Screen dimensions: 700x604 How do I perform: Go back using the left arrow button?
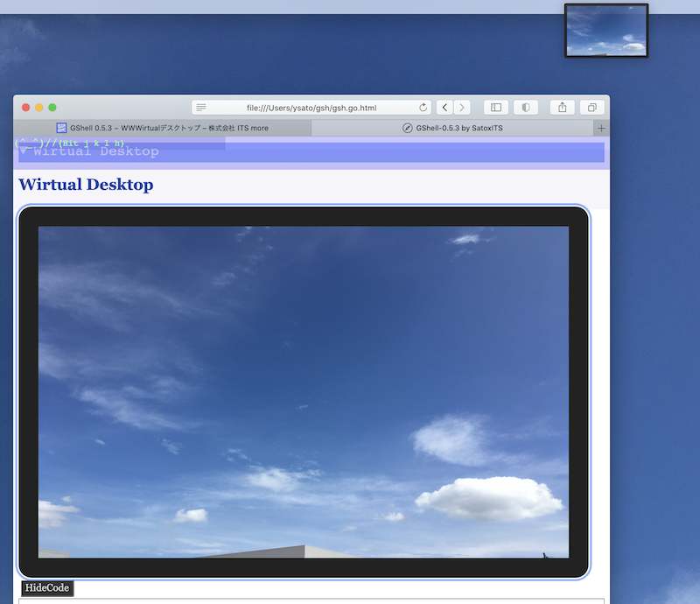point(444,108)
